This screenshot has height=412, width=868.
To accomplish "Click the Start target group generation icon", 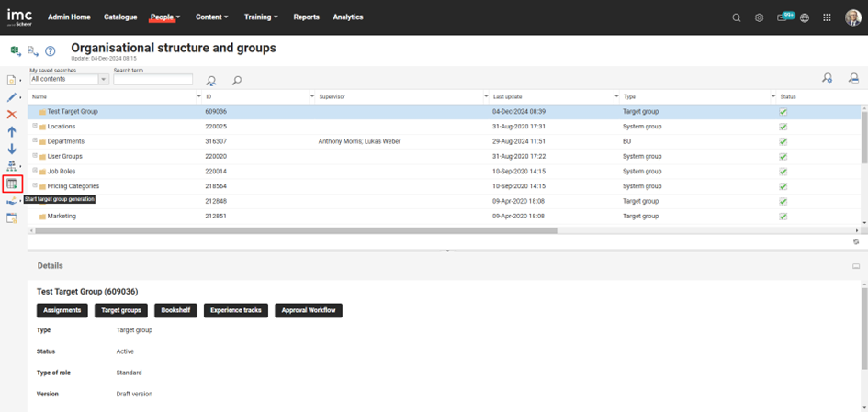I will [x=12, y=184].
